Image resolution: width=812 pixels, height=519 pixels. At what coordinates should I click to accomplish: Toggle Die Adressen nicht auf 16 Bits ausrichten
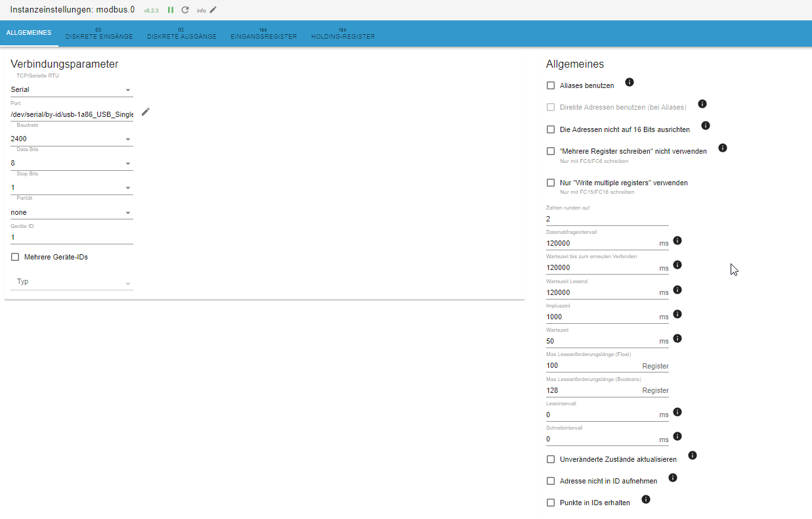(x=551, y=129)
